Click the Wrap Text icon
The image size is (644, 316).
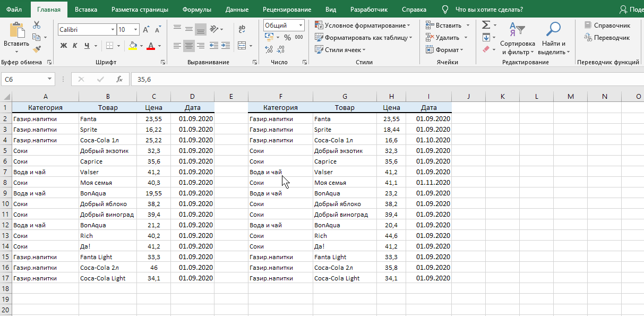[242, 29]
